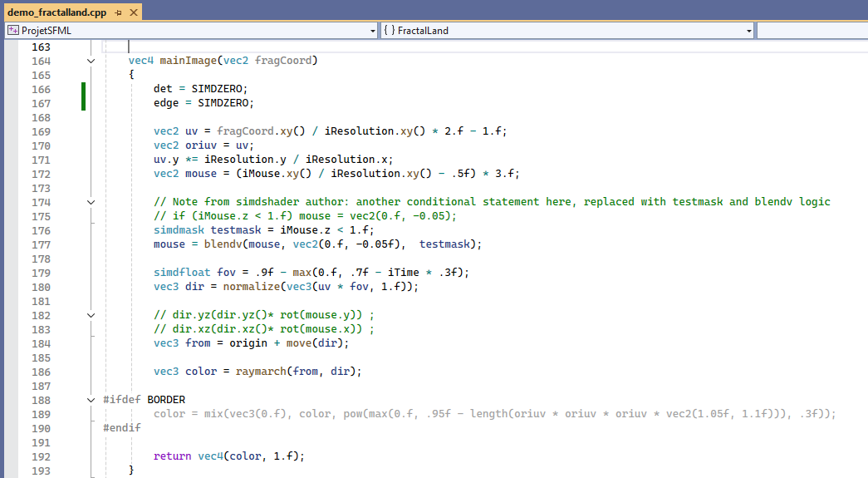
Task: Click the commented 'dir.xz' line 183
Action: click(264, 328)
